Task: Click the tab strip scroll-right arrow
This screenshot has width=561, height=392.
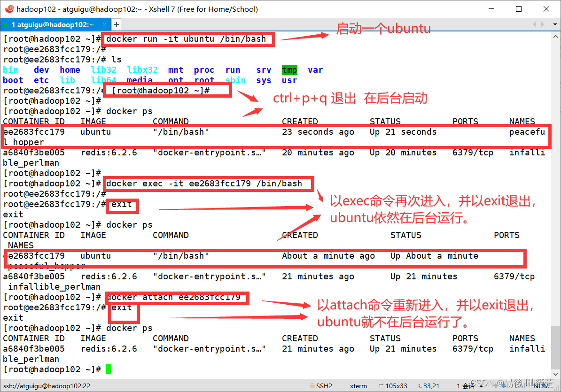Action: click(542, 24)
